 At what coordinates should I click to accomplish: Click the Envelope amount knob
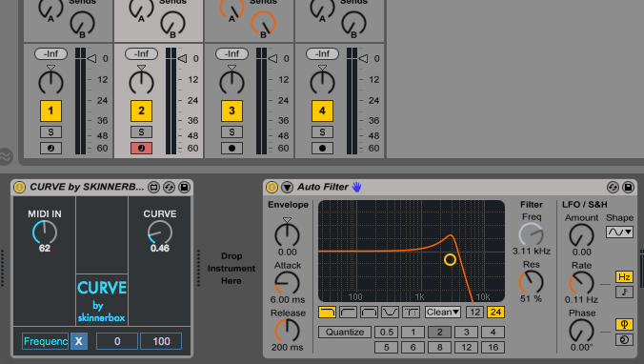287,235
